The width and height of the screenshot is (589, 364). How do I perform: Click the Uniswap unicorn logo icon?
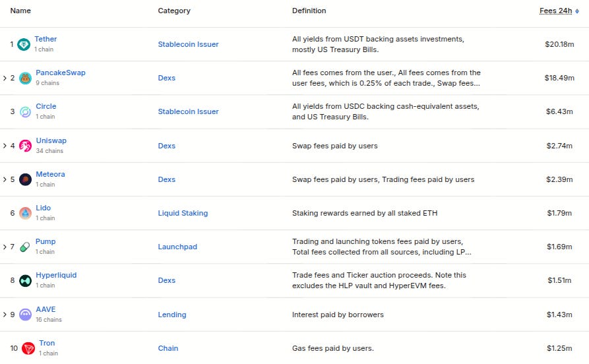[25, 146]
